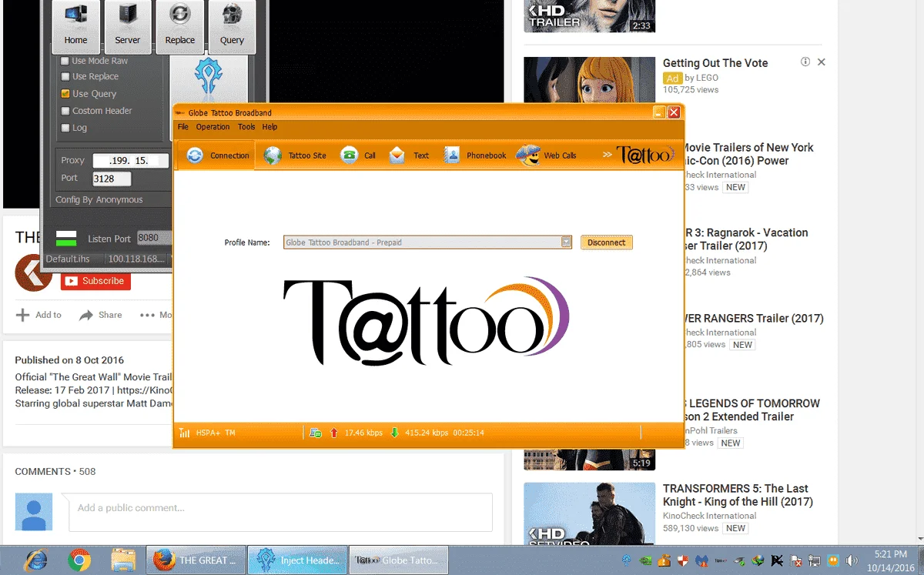This screenshot has width=924, height=575.
Task: Click the YouTube Subscribe button
Action: click(x=96, y=282)
